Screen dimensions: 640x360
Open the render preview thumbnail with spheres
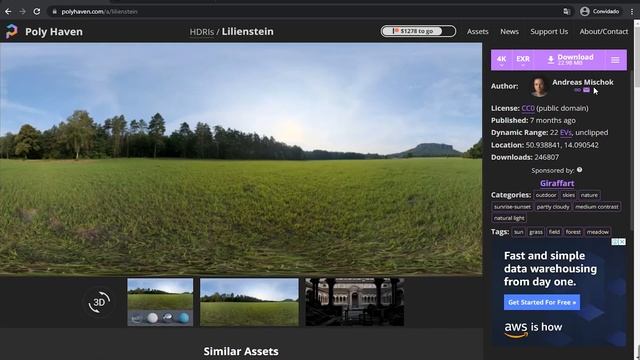[160, 302]
